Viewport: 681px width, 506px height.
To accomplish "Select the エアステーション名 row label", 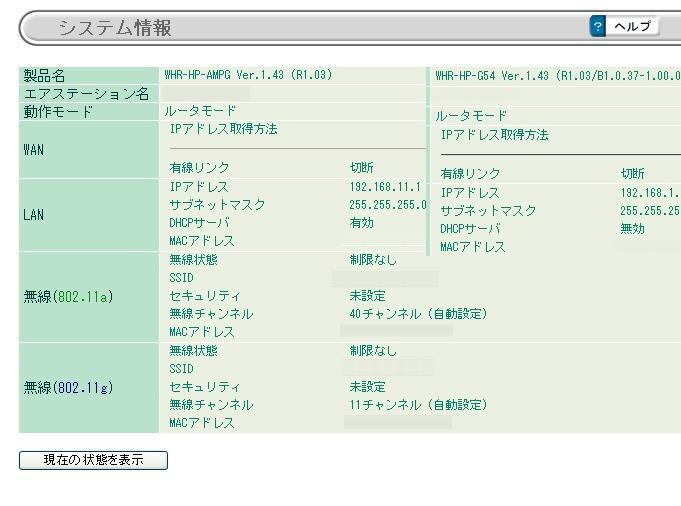I will 86,94.
